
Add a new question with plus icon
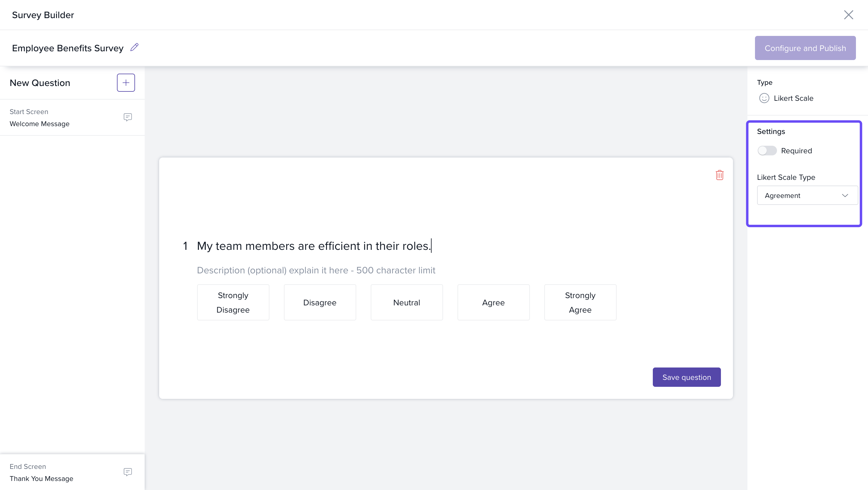point(126,83)
